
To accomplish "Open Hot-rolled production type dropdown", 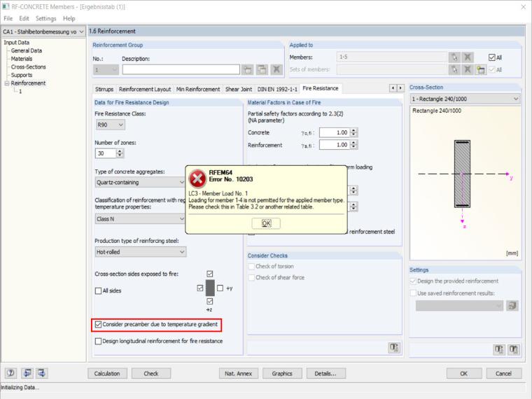I will [141, 252].
